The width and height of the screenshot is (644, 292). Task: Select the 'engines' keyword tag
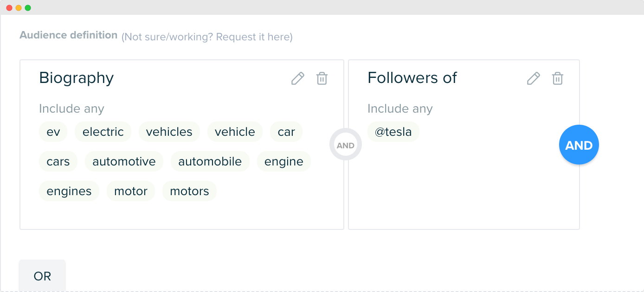click(69, 191)
